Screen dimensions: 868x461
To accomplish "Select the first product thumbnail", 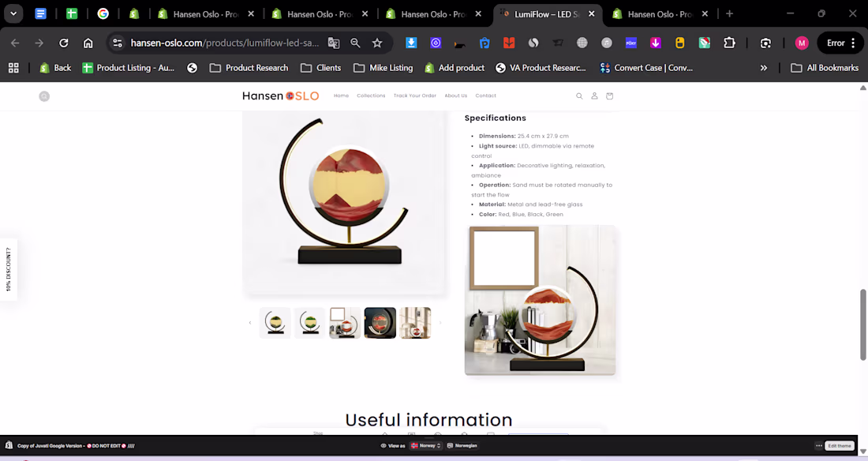I will pos(275,323).
